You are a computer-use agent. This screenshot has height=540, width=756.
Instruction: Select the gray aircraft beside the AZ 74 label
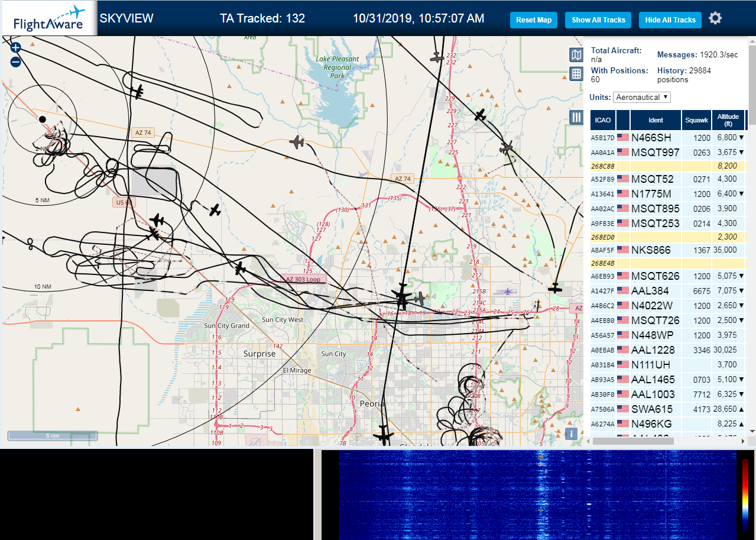pos(297,142)
